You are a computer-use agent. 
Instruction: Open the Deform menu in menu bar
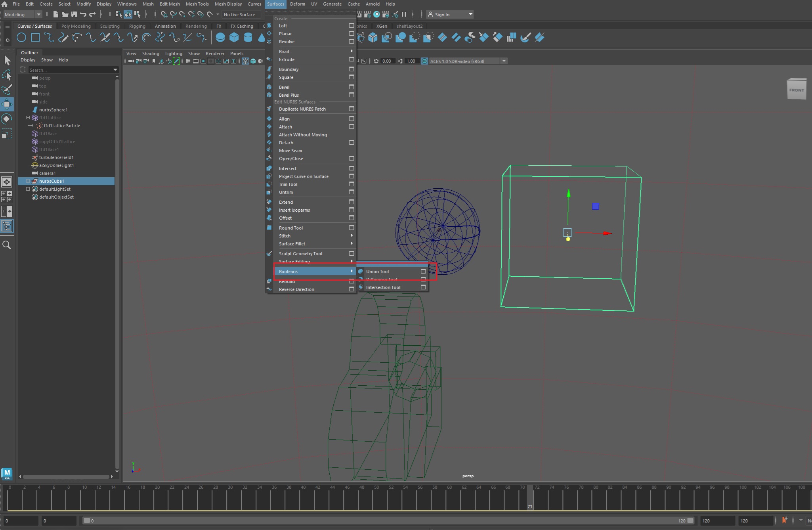click(x=297, y=4)
